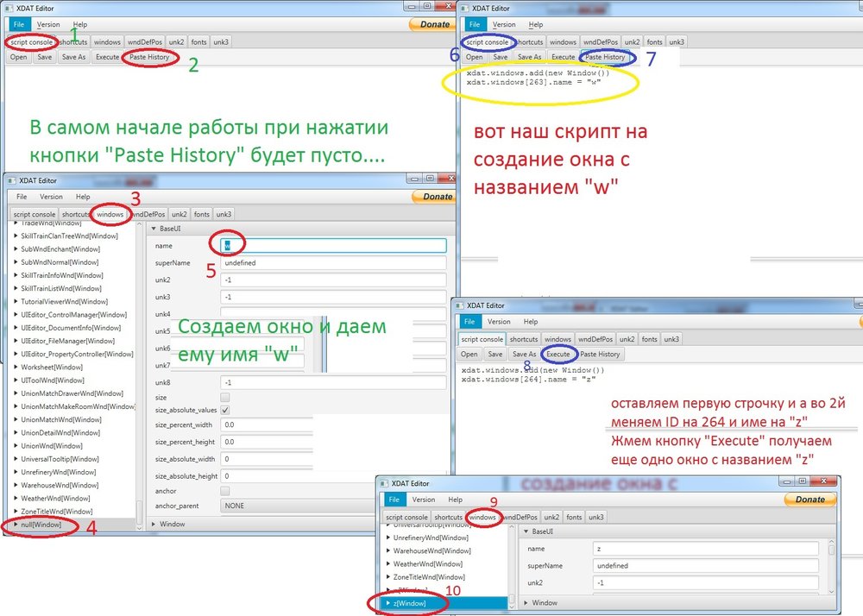Expand the selected z[Window] node arrow
863x616 pixels.
pos(388,602)
